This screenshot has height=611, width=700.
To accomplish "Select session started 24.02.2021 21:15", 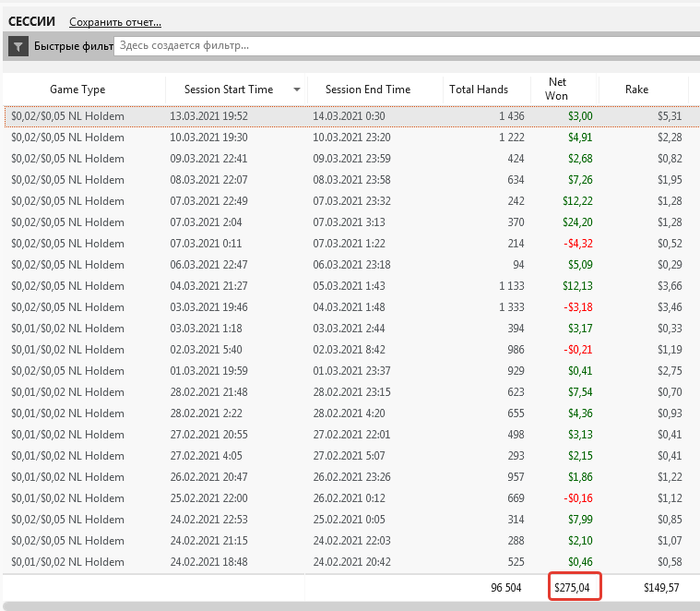I will pyautogui.click(x=352, y=541).
